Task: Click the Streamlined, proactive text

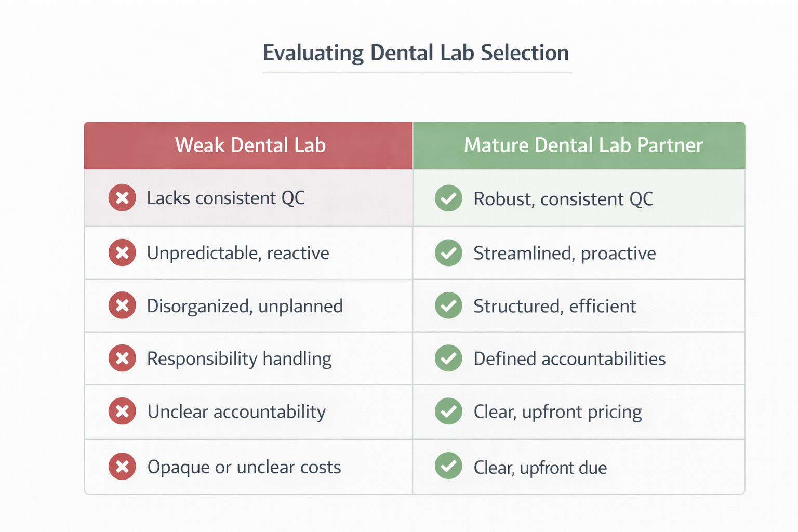Action: pos(565,254)
